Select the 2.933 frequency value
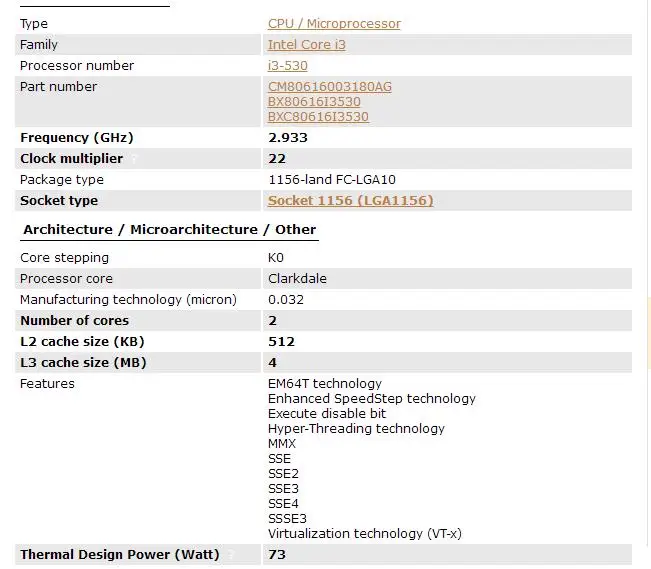The width and height of the screenshot is (651, 569). (288, 137)
